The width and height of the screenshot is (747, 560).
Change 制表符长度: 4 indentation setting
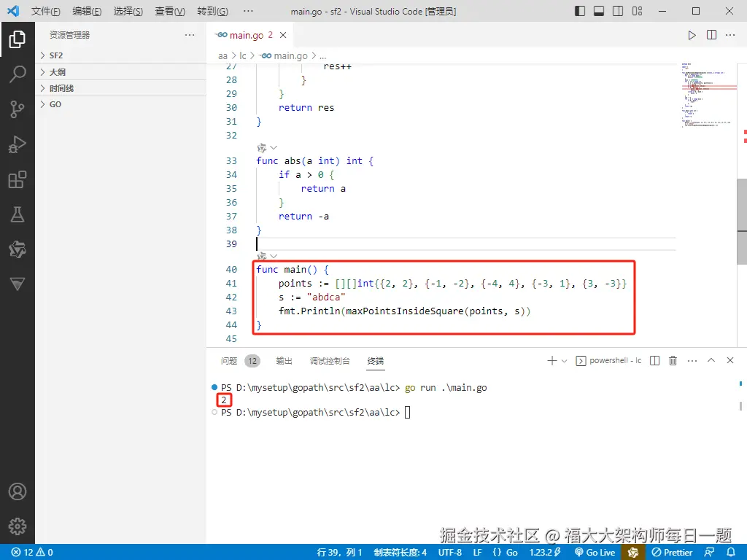[x=400, y=553]
